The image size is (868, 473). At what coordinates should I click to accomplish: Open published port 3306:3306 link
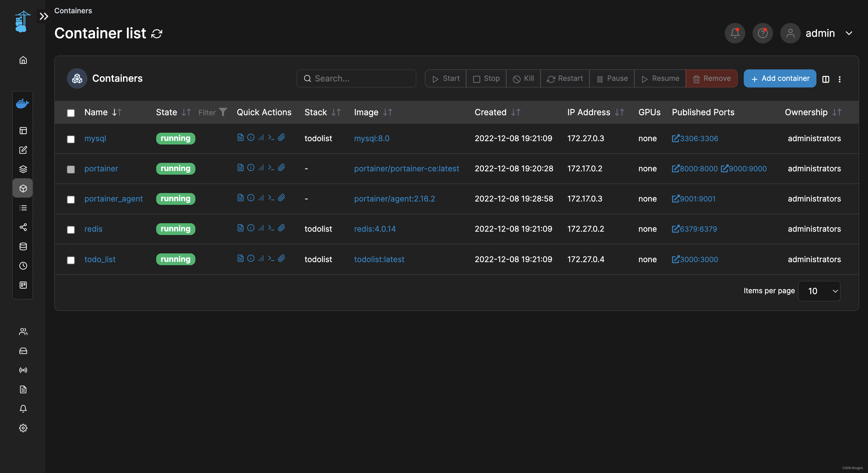(695, 138)
